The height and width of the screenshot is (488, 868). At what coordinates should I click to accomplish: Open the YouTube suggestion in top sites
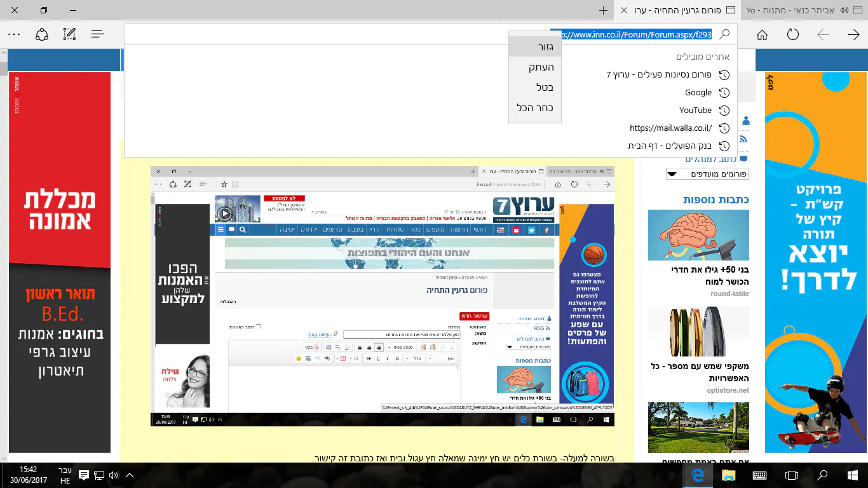(695, 110)
